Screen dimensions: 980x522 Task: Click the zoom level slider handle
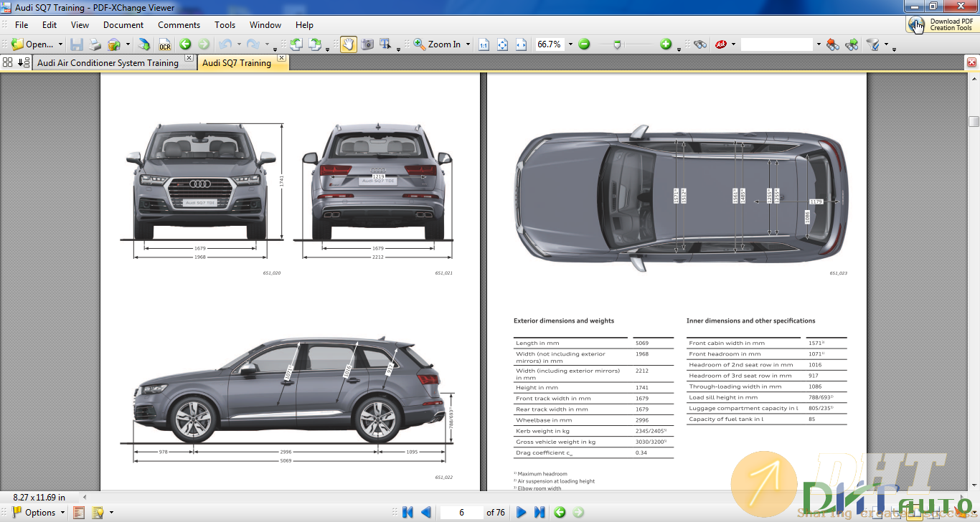pos(618,44)
